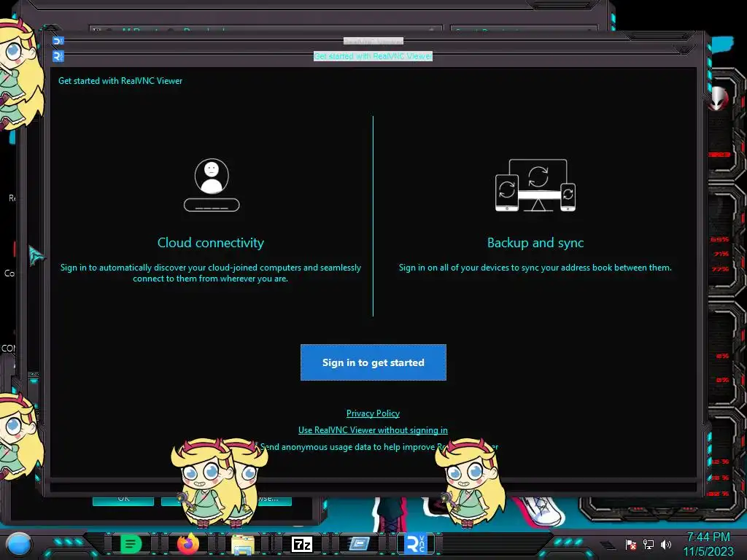Viewport: 747px width, 560px height.
Task: Select the RealVNC Viewer taskbar button
Action: click(x=415, y=544)
